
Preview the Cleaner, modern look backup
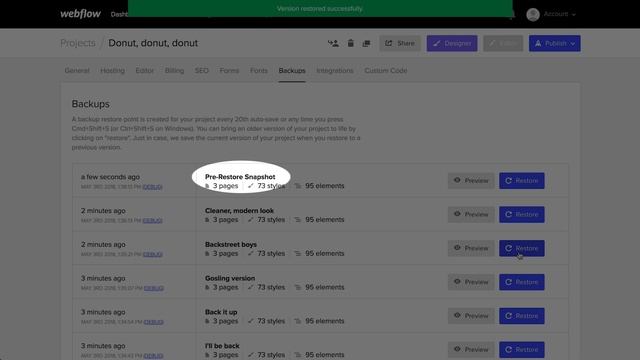tap(471, 214)
